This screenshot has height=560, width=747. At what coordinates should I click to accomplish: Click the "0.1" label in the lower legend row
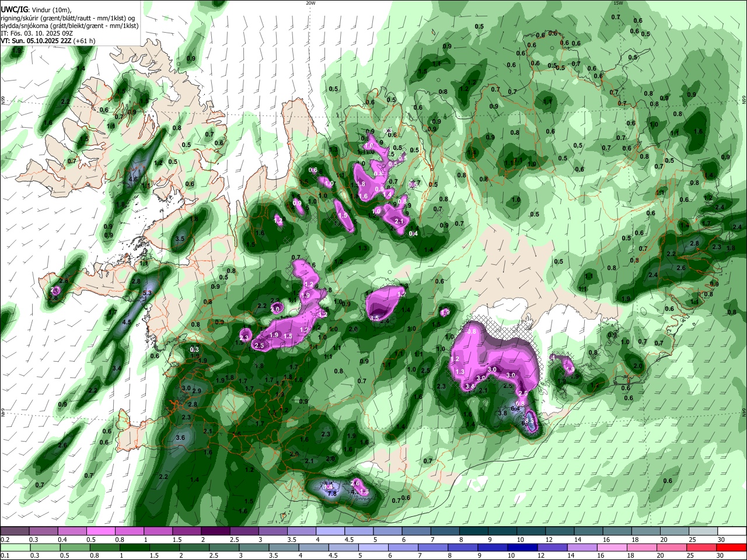tap(4, 556)
